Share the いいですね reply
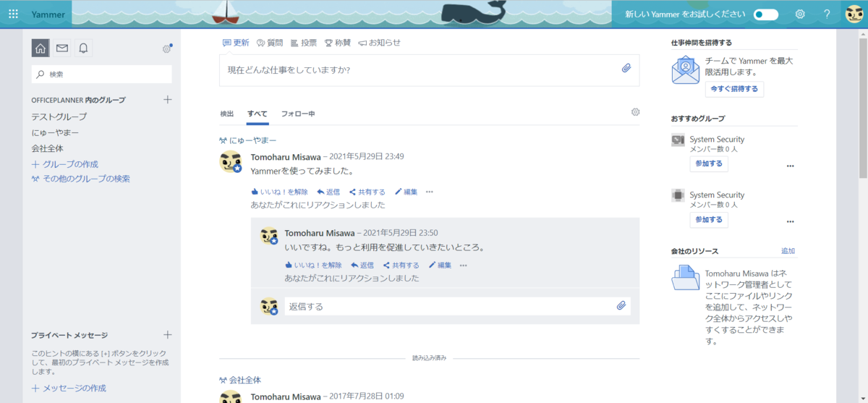Viewport: 868px width, 403px height. tap(401, 266)
